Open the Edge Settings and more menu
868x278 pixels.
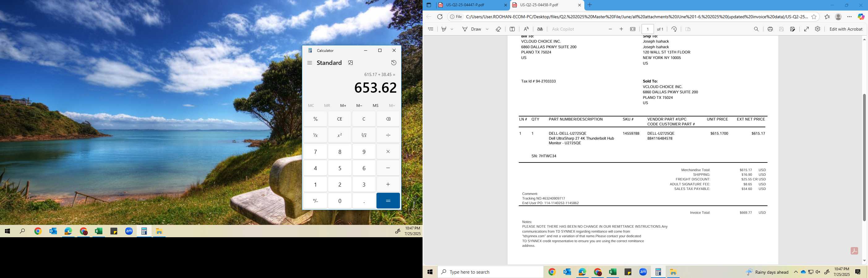coord(849,16)
